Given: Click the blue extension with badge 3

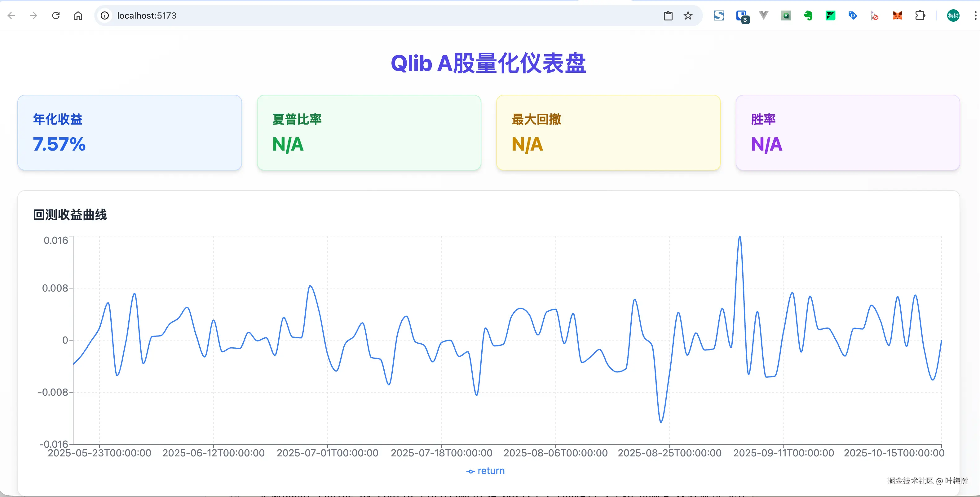Looking at the screenshot, I should click(742, 16).
